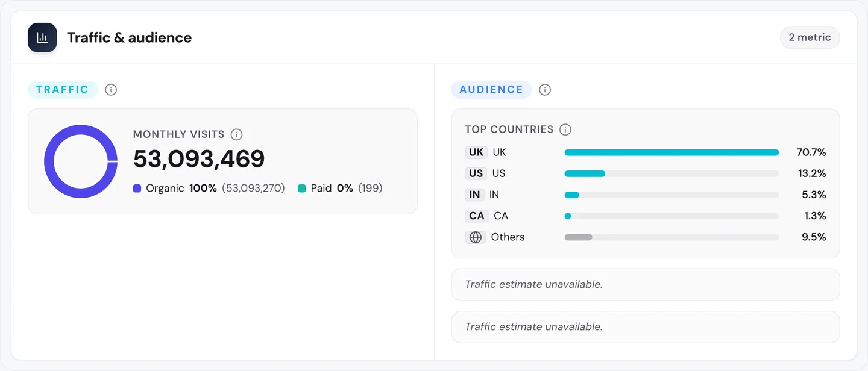Click the Paid 0% legend label
The image size is (868, 371).
pos(332,189)
